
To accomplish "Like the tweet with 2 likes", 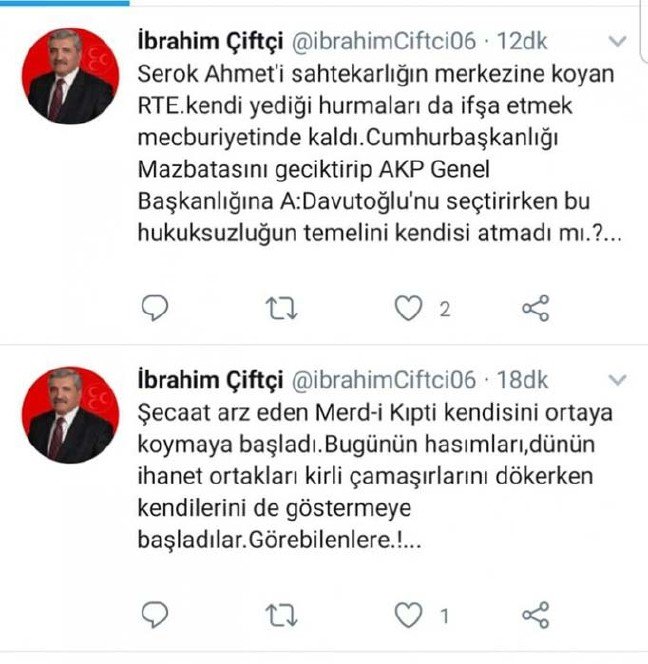I will 408,308.
